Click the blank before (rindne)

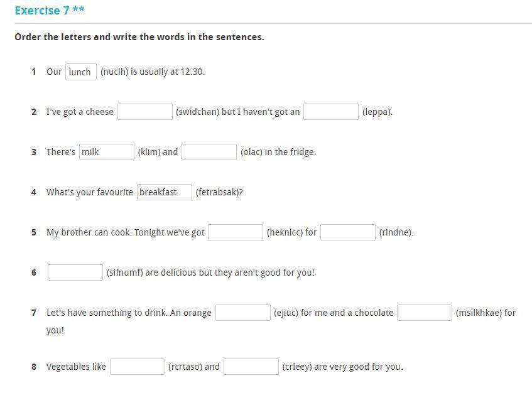click(347, 232)
